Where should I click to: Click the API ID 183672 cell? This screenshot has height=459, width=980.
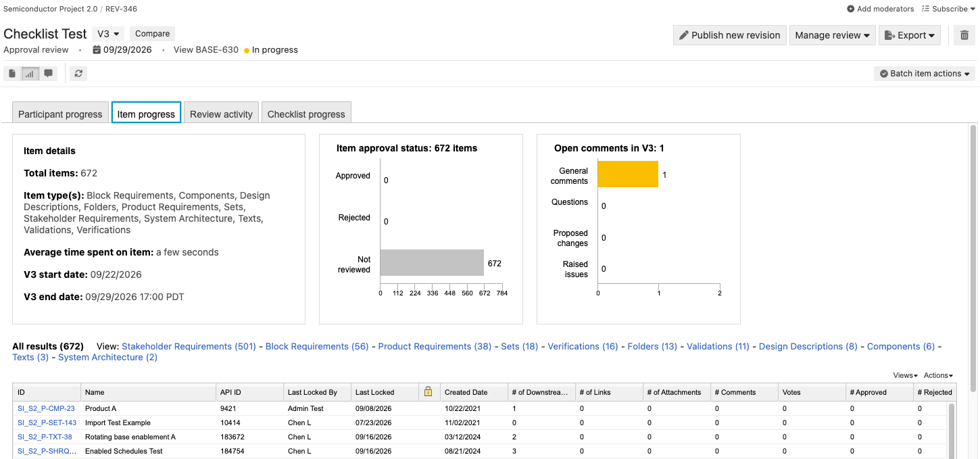250,437
